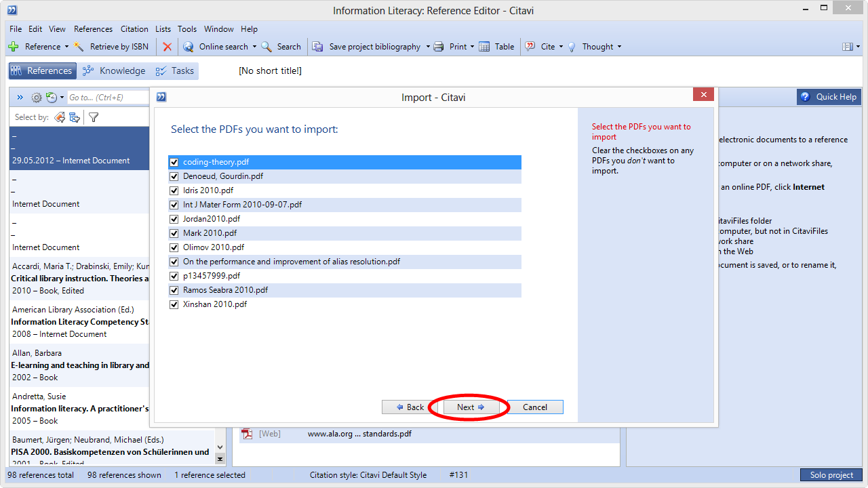Open Save project bibliography dropdown arrow
This screenshot has height=488, width=868.
click(428, 47)
